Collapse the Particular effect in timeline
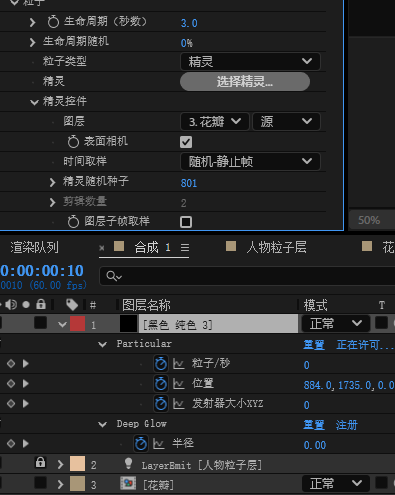395x495 pixels. (x=103, y=344)
